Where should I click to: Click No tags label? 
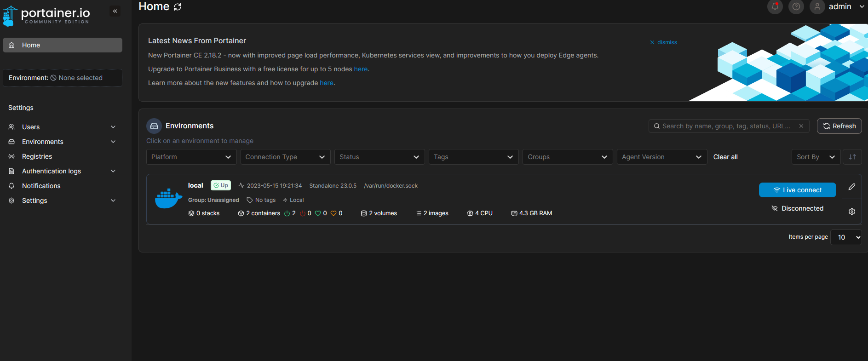click(261, 200)
